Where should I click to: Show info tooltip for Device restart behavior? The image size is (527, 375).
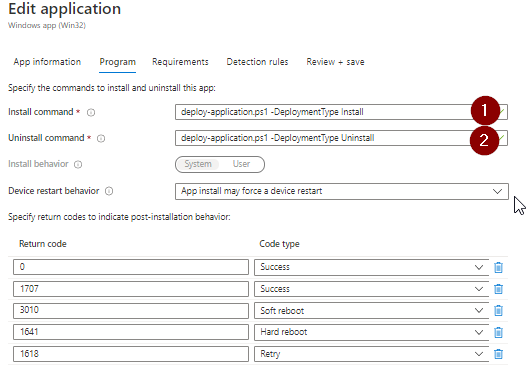(109, 191)
